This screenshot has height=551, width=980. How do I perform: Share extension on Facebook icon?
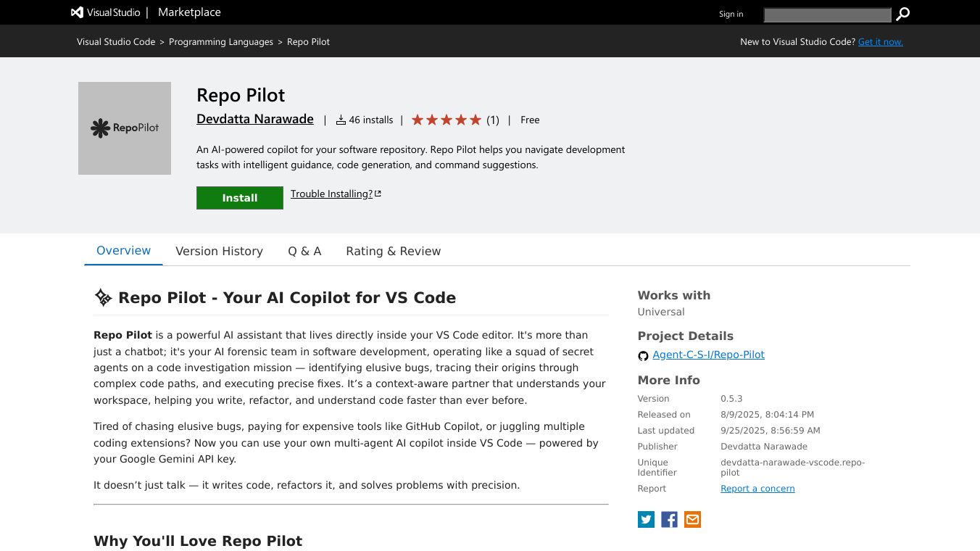pyautogui.click(x=669, y=519)
